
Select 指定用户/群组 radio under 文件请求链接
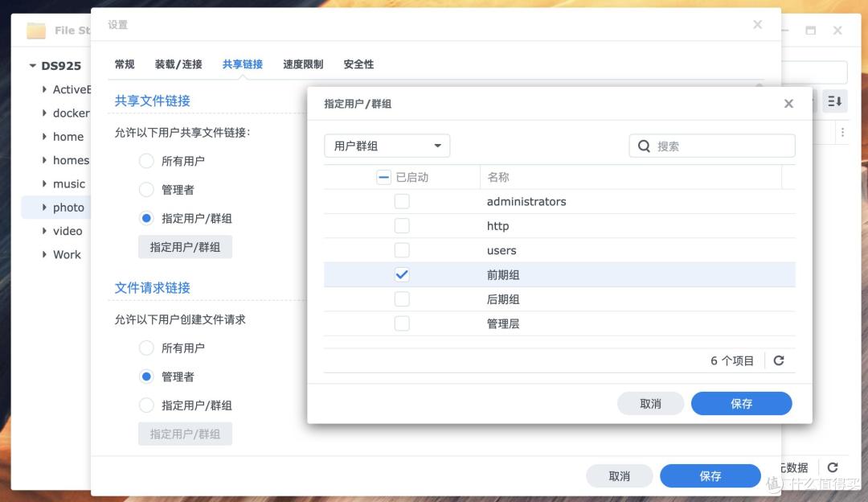point(146,405)
